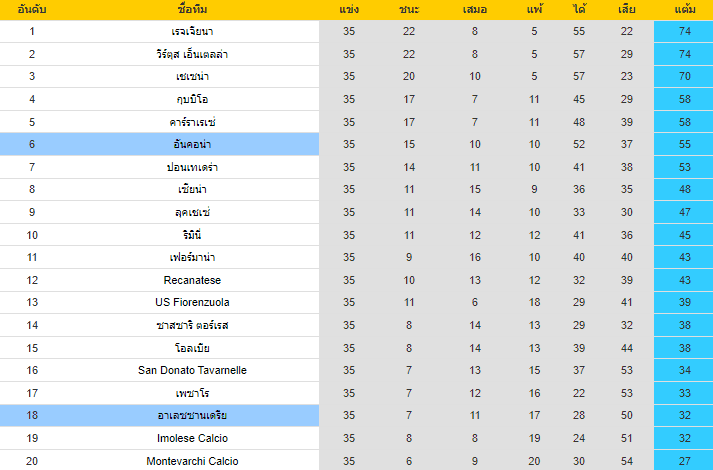The image size is (713, 470).
Task: Click the เสีย goals against column header
Action: (x=627, y=10)
